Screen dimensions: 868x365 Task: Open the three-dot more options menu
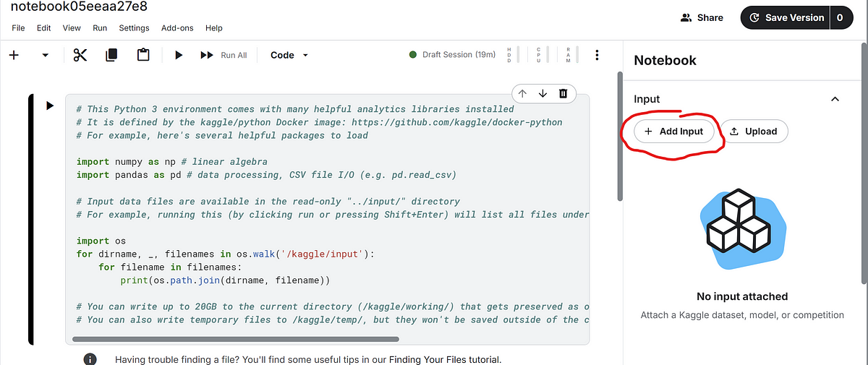(x=597, y=55)
